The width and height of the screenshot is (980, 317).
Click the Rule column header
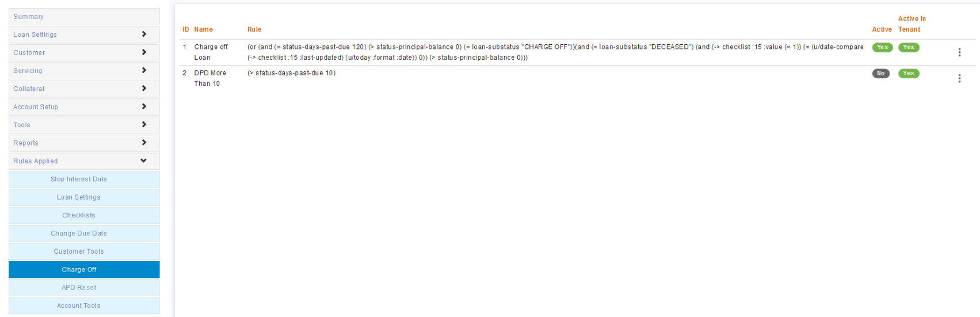(x=254, y=29)
